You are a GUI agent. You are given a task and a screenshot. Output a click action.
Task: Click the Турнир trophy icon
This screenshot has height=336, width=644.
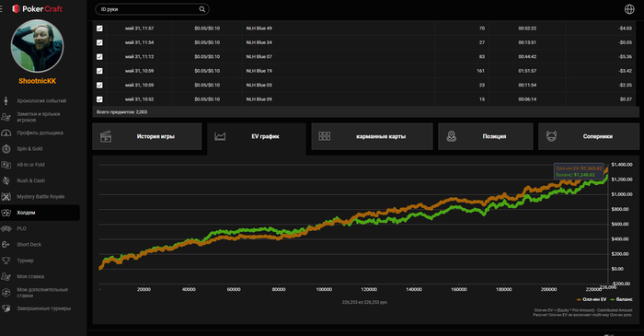(6, 261)
